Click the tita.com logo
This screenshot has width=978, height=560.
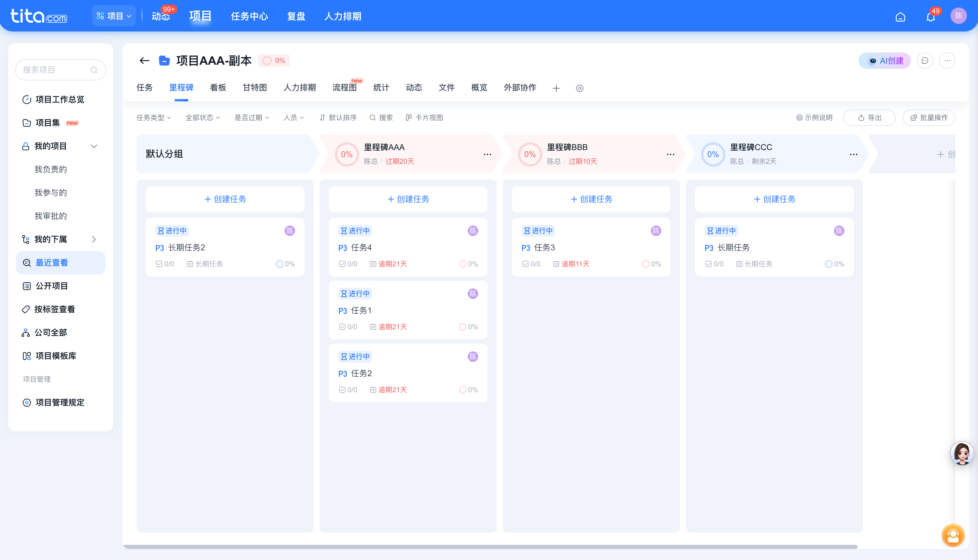click(x=38, y=16)
